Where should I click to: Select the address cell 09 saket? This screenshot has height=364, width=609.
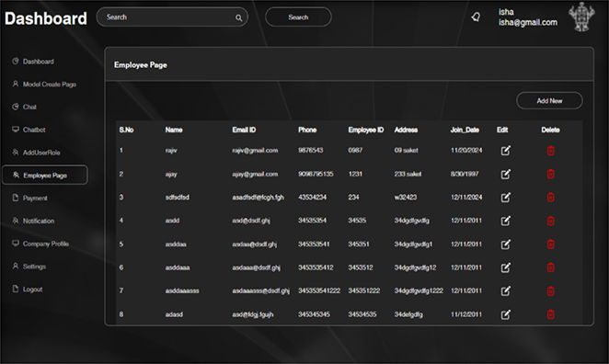[407, 151]
